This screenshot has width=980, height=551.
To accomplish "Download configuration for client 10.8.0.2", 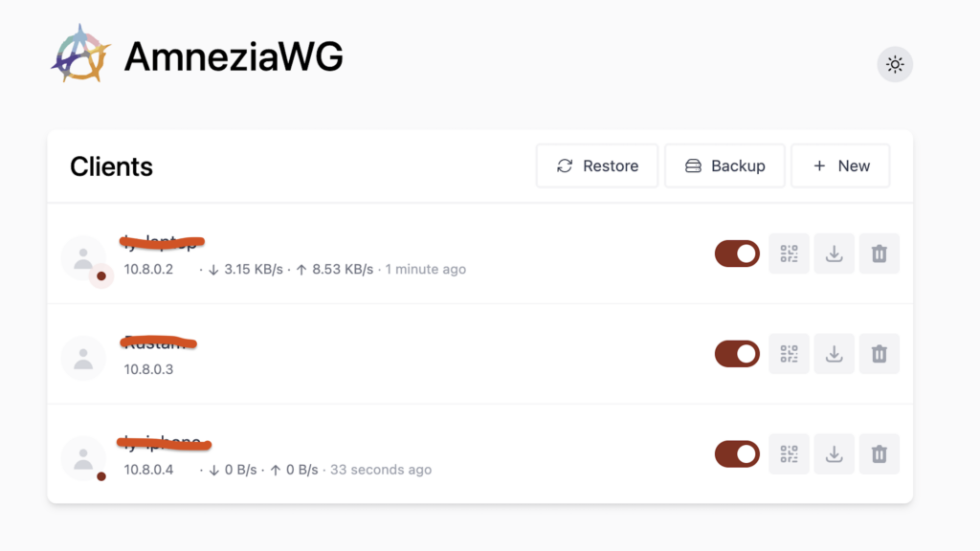I will click(x=834, y=253).
